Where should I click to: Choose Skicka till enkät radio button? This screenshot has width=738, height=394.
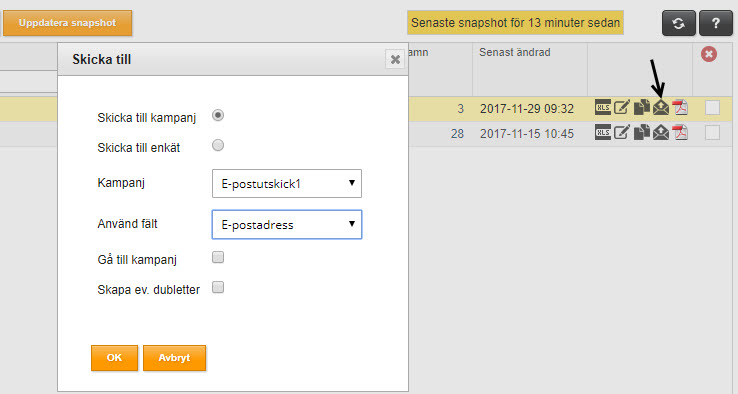[218, 145]
